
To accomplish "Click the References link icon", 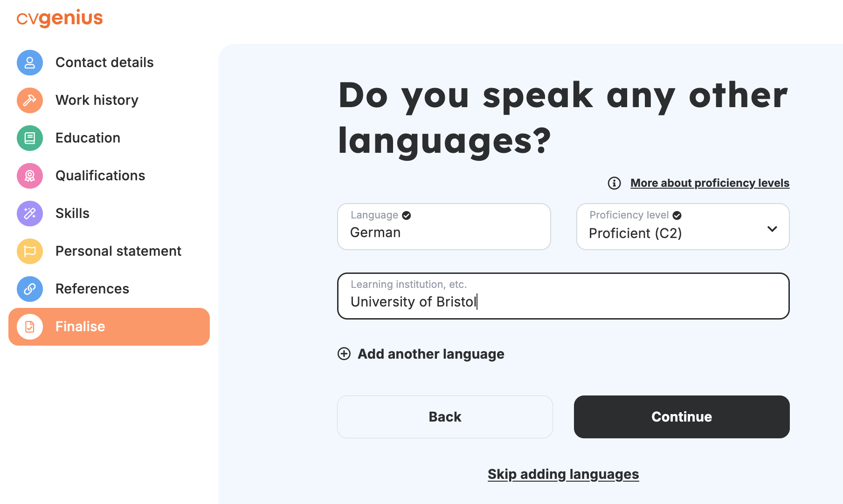I will click(29, 289).
